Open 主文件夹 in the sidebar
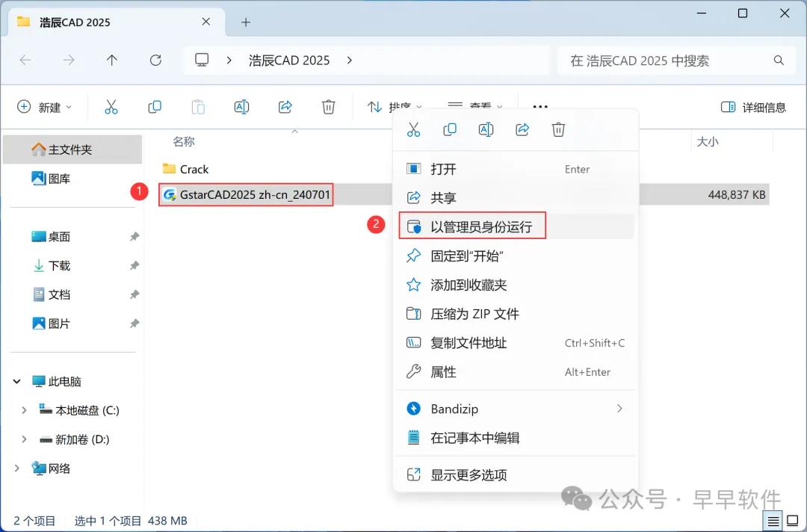 click(x=72, y=149)
